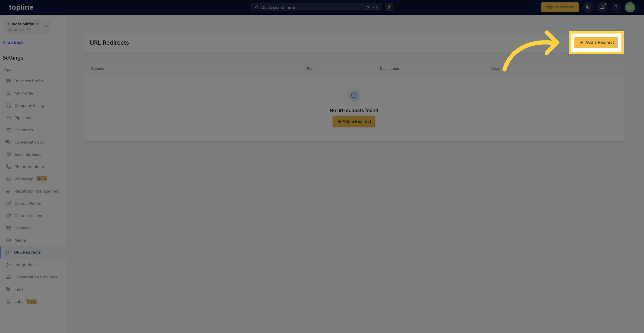
Task: Click the Integrations sidebar icon
Action: [8, 265]
